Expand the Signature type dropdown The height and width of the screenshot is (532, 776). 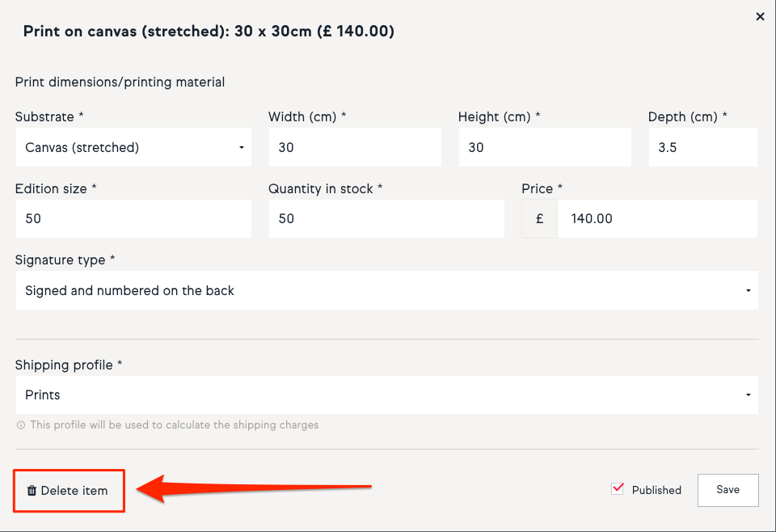386,290
